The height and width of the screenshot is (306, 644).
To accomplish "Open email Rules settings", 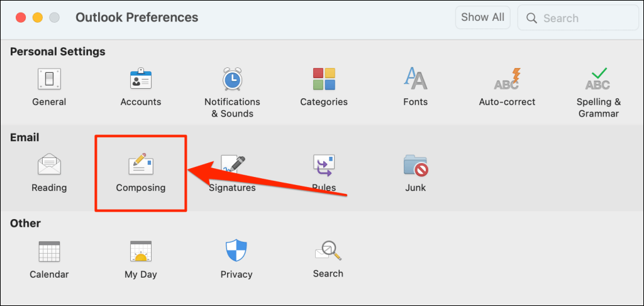I will [324, 166].
